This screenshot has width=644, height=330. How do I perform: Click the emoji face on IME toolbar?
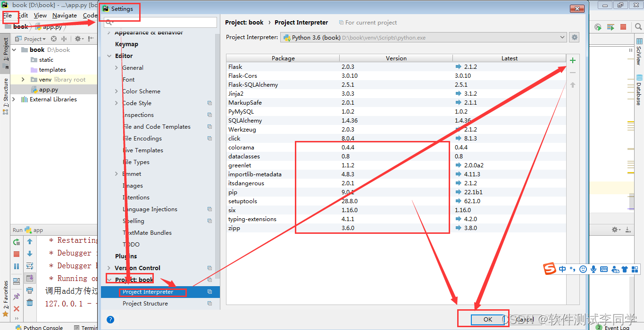(x=583, y=269)
